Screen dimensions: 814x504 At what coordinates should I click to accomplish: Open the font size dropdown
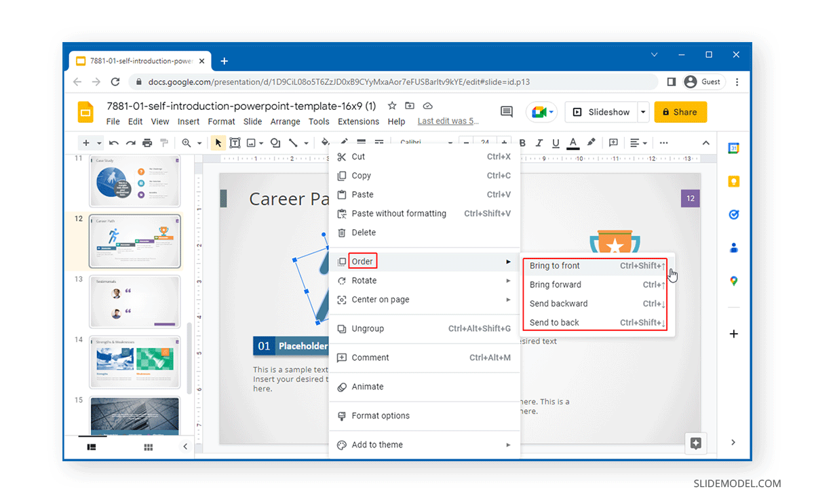pos(485,142)
